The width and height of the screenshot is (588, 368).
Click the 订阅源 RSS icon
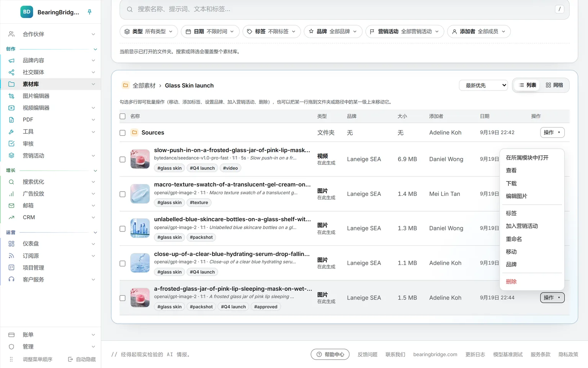pyautogui.click(x=11, y=256)
